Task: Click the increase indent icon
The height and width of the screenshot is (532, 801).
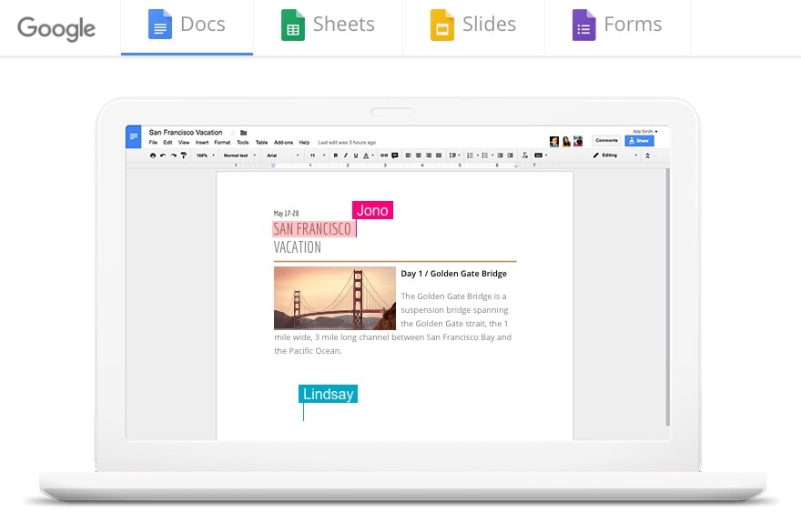Action: point(511,156)
